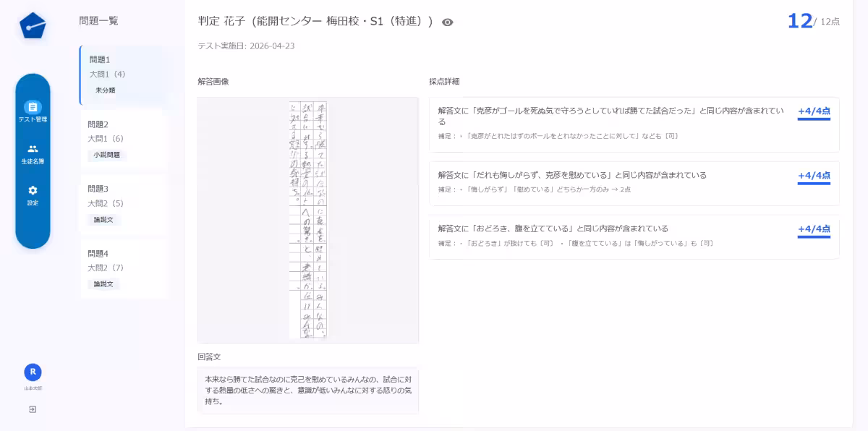Image resolution: width=868 pixels, height=431 pixels.
Task: Edit the +4/4点 score for 克彦がゴール criterion
Action: click(814, 112)
